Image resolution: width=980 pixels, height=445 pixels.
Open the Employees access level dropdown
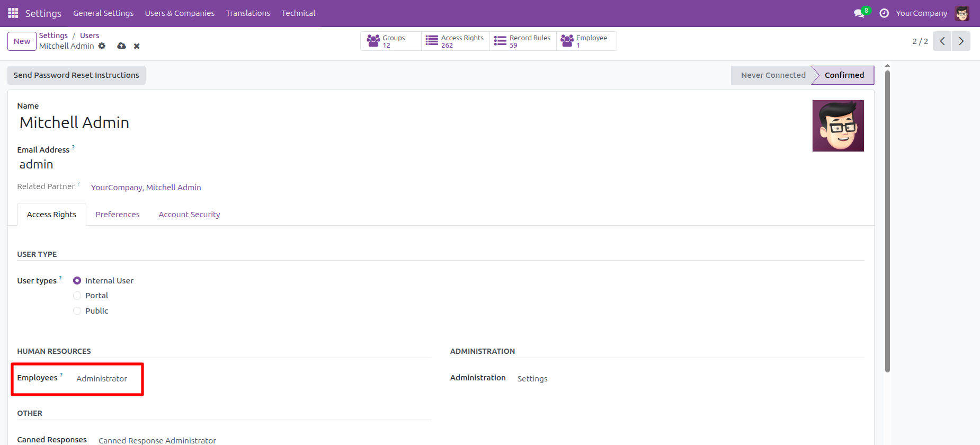click(x=102, y=379)
